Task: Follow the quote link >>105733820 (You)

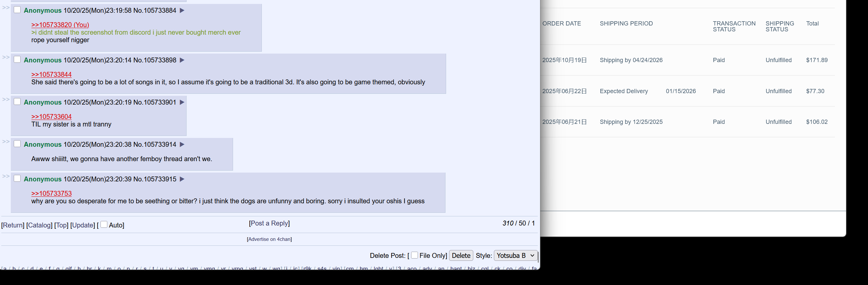Action: point(60,25)
